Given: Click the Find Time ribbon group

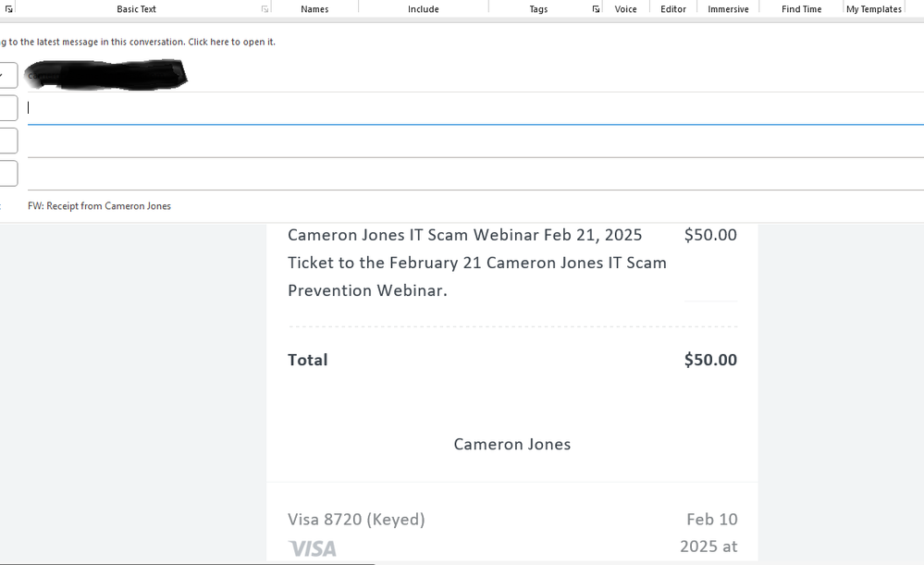Looking at the screenshot, I should (801, 9).
